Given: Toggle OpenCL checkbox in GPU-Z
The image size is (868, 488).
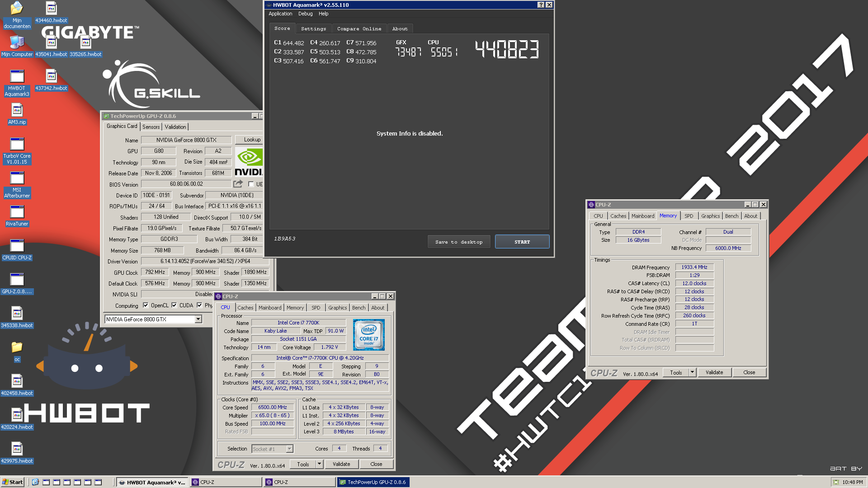Looking at the screenshot, I should pyautogui.click(x=146, y=305).
